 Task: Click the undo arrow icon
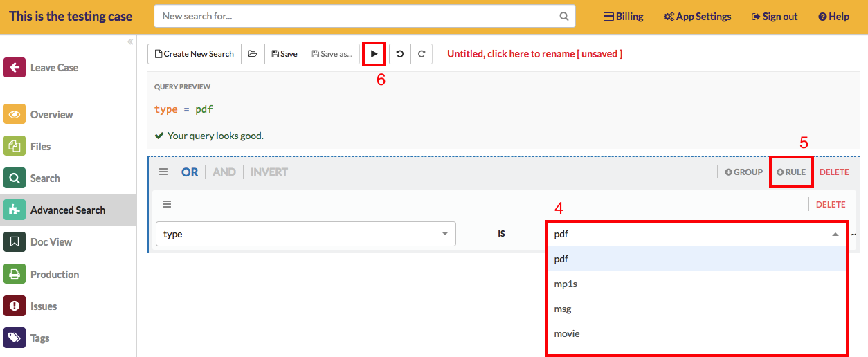point(400,54)
